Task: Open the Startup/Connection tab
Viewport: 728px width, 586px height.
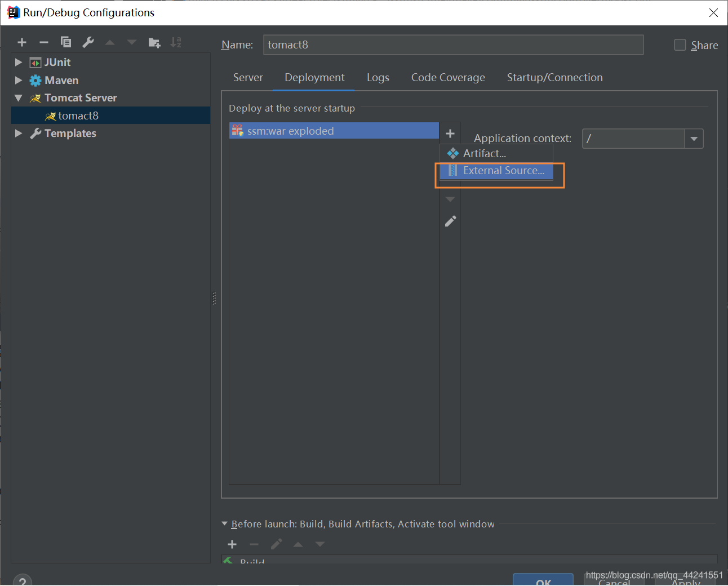Action: click(x=555, y=78)
